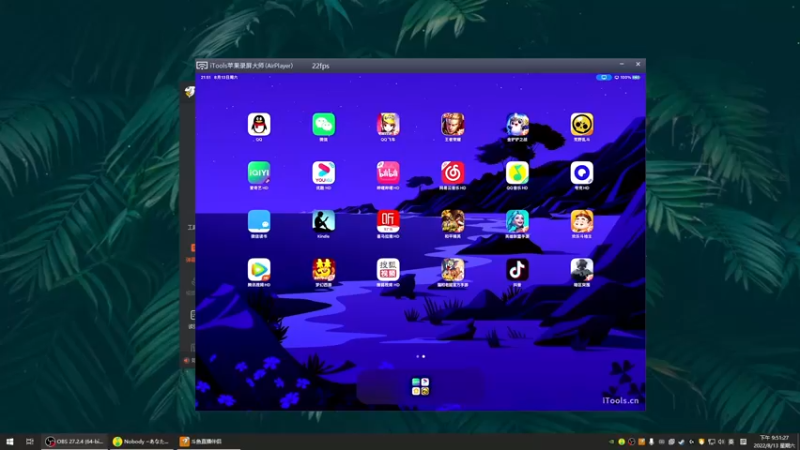
Task: Open Task View on the taskbar
Action: click(x=30, y=441)
